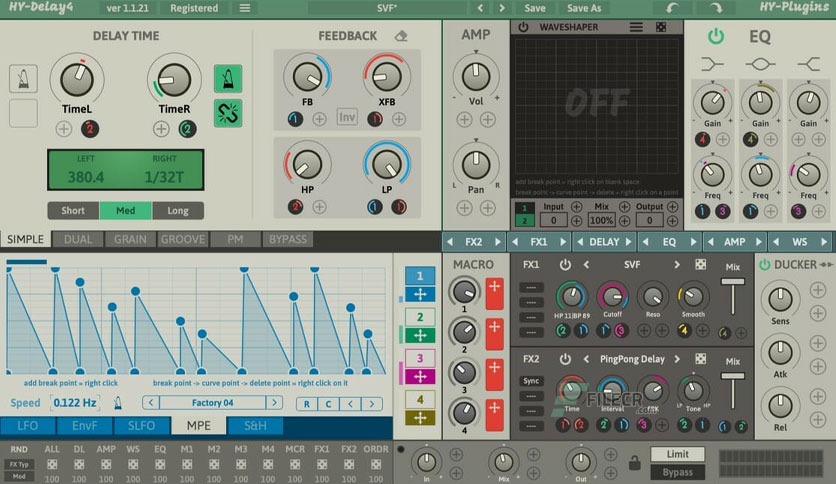Screen dimensions: 836x484
Task: Click the Save button
Action: point(535,8)
